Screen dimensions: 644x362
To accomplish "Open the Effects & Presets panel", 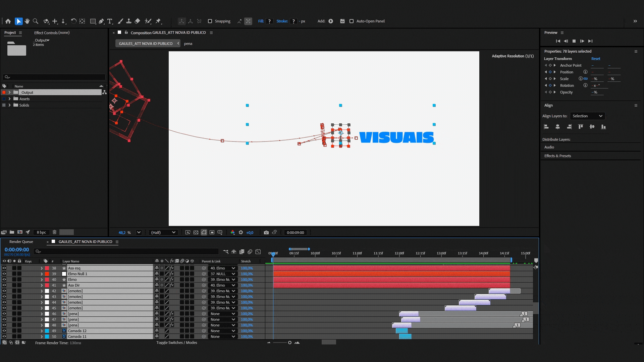I will 557,156.
